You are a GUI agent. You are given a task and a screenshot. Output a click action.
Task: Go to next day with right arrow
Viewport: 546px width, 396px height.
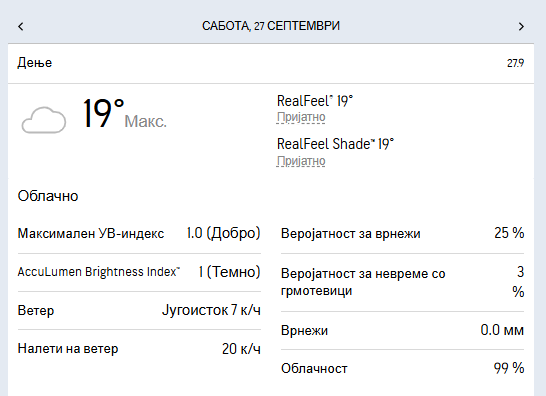tap(521, 26)
